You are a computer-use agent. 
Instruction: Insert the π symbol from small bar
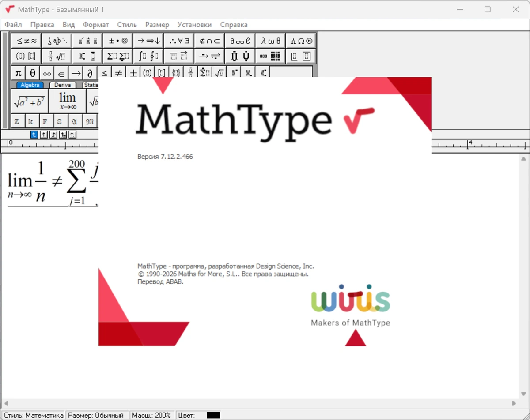tap(18, 73)
